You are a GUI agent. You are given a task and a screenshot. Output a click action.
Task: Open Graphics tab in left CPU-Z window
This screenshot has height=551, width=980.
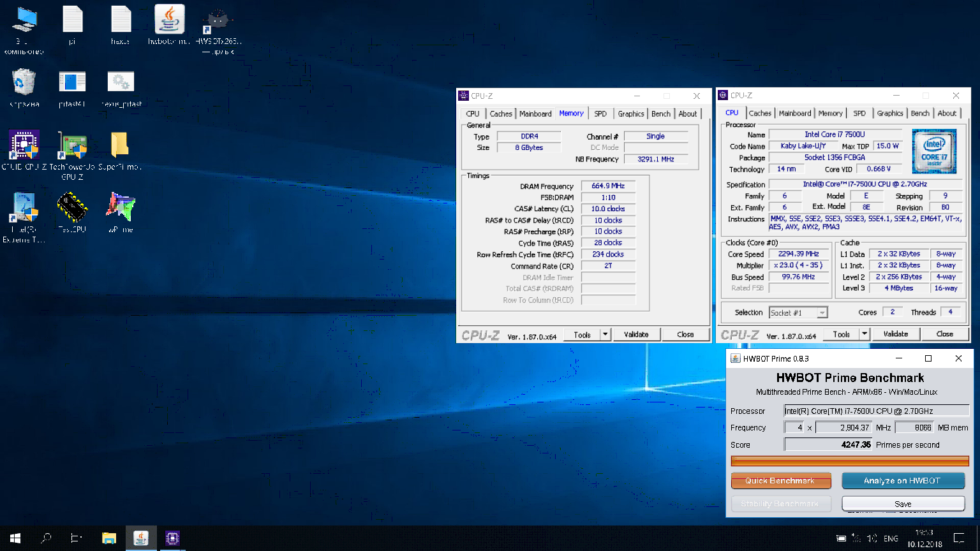pyautogui.click(x=631, y=114)
